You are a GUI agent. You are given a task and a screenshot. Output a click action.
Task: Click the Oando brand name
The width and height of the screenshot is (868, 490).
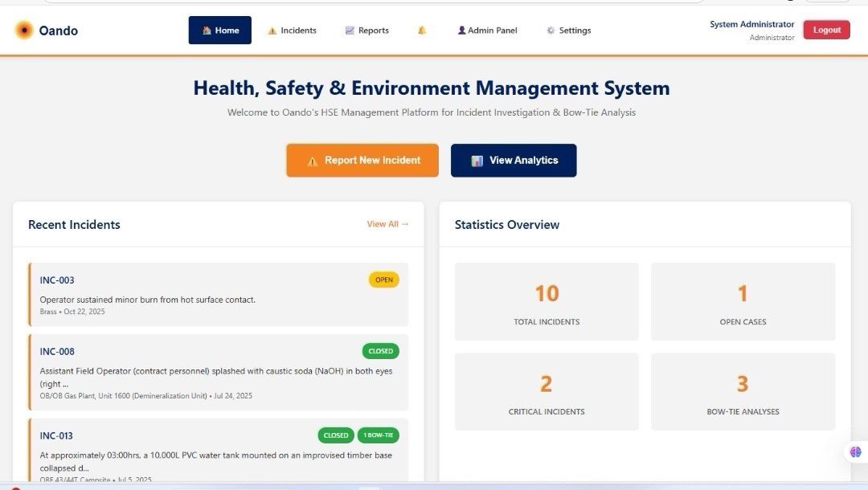(x=58, y=31)
